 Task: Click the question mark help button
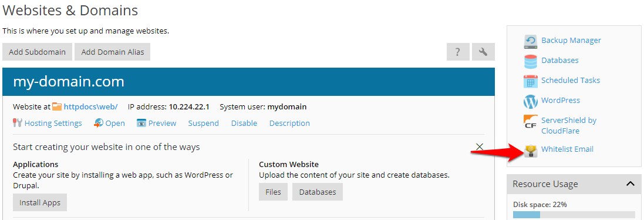click(458, 52)
